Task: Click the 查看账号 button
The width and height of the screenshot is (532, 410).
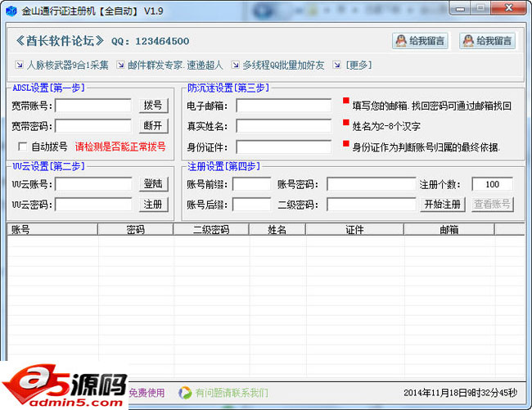Action: [492, 205]
